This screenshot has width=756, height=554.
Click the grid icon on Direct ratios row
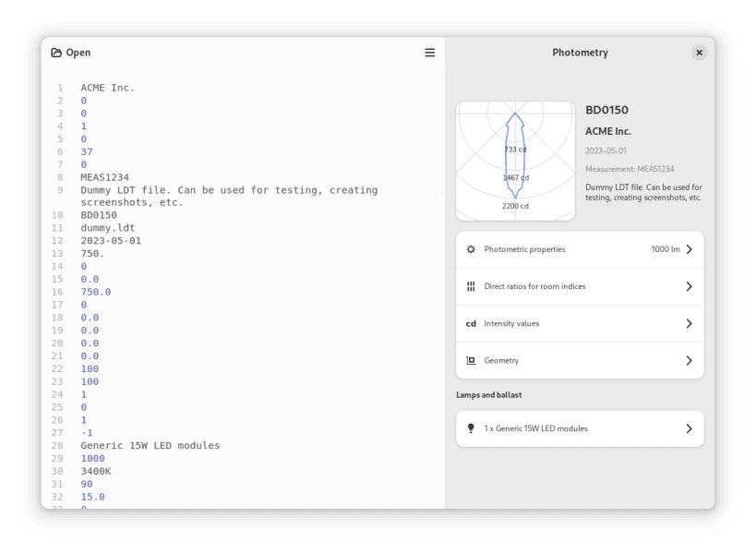click(471, 286)
